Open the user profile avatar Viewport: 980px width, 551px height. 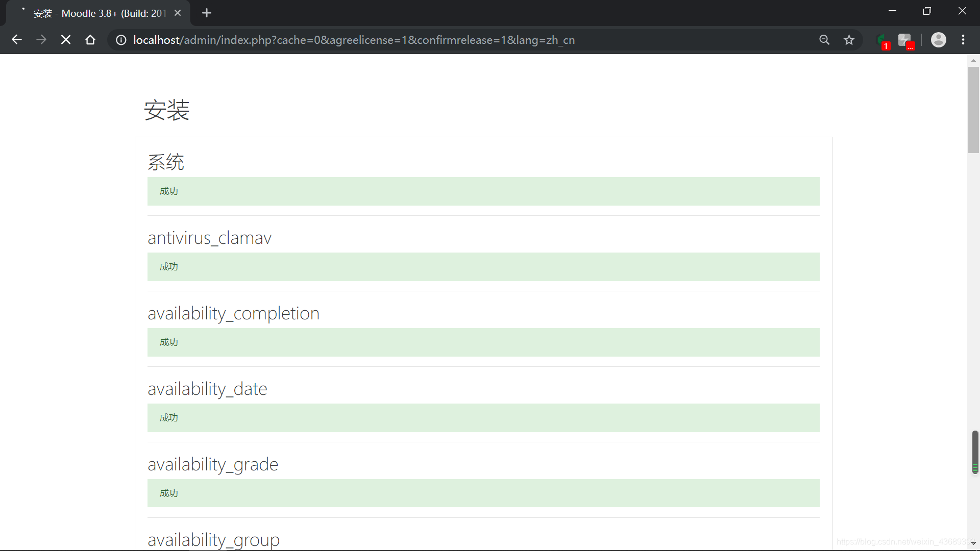pyautogui.click(x=938, y=40)
